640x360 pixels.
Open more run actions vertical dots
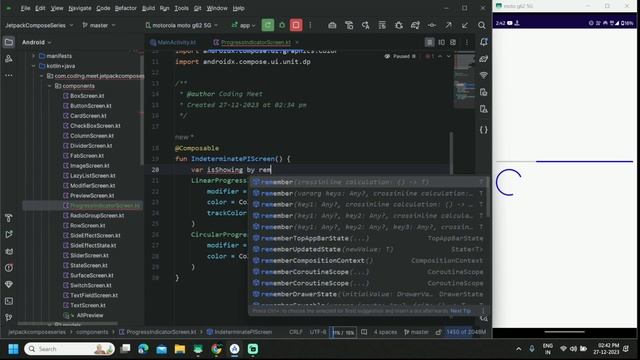point(310,25)
